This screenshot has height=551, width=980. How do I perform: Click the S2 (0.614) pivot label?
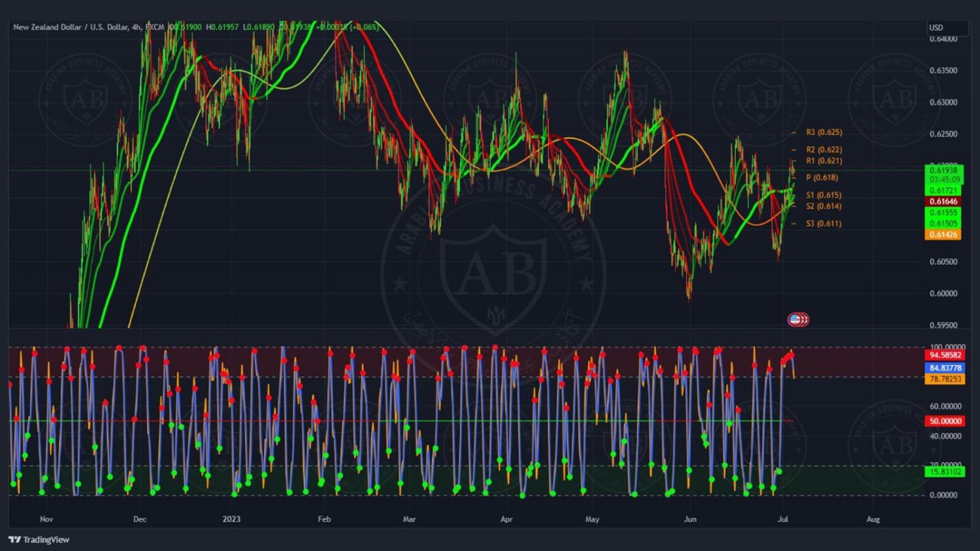click(x=824, y=206)
